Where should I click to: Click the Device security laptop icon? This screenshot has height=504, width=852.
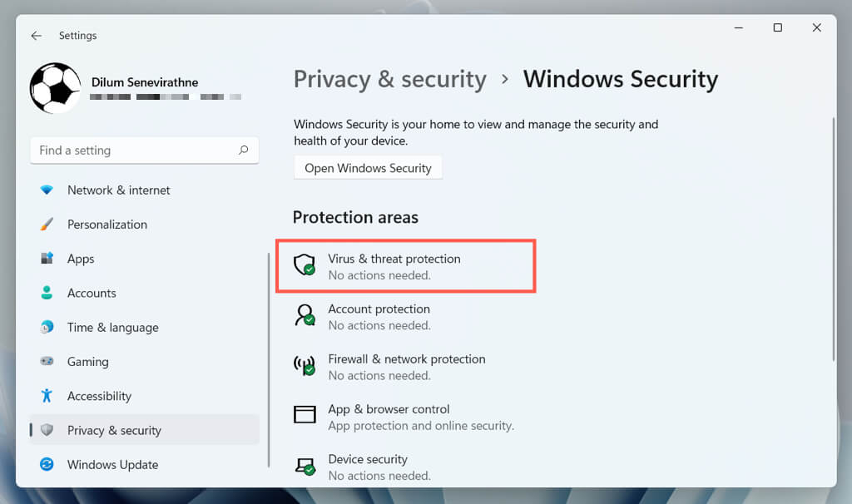[x=305, y=465]
